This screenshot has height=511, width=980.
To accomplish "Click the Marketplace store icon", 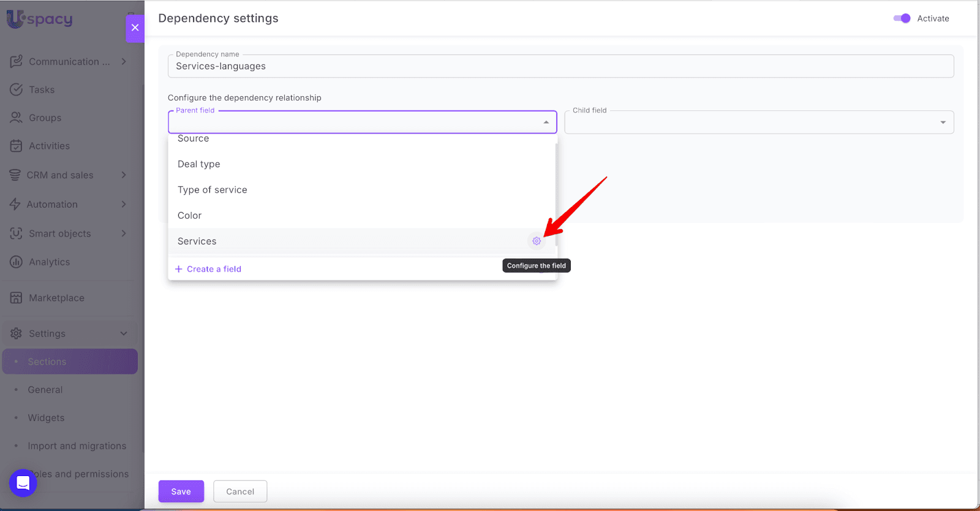I will pos(17,298).
